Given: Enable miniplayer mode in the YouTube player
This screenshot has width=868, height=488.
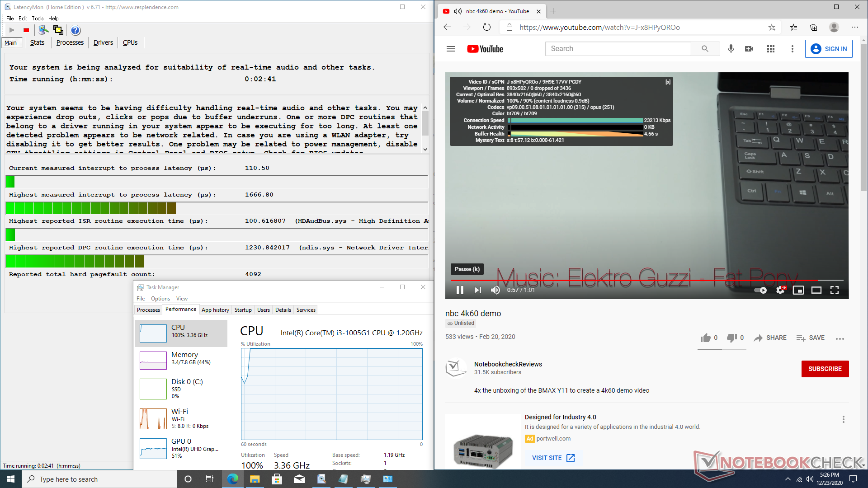Looking at the screenshot, I should 798,290.
